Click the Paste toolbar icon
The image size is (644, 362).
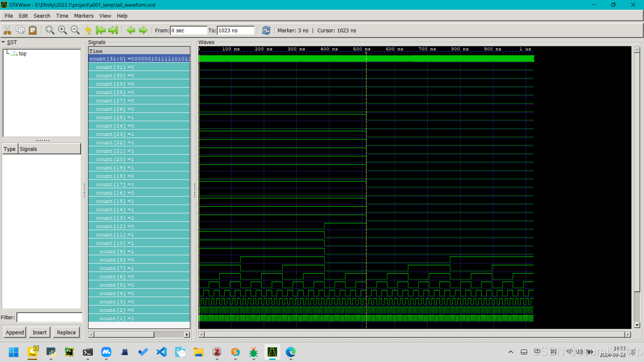(33, 30)
